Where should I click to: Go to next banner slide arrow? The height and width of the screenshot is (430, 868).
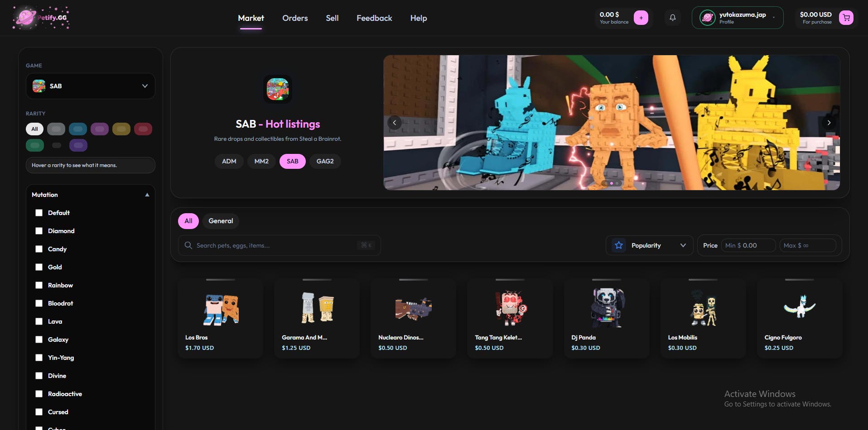[x=829, y=123]
